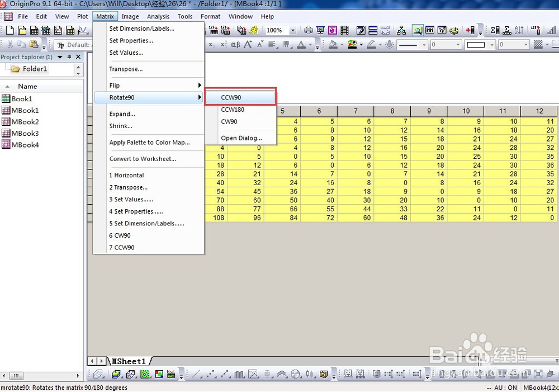This screenshot has width=559, height=392.
Task: Click the New Workbook icon
Action: [34, 30]
